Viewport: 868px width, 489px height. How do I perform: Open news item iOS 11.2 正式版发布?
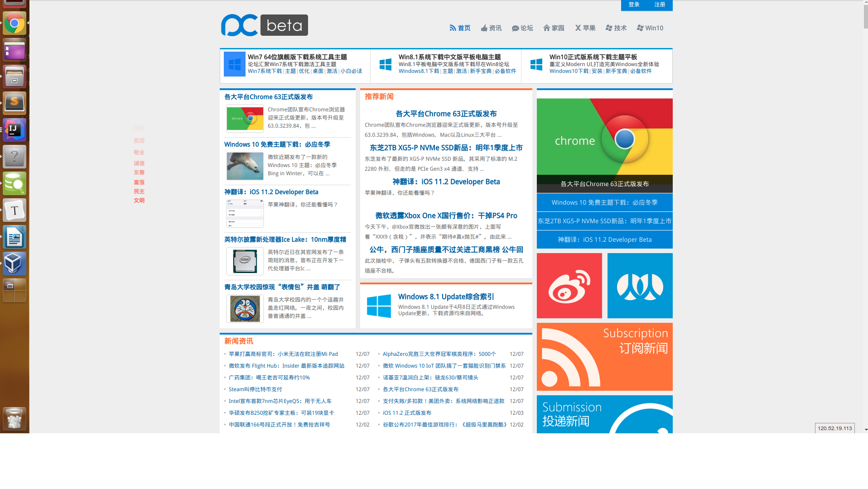coord(407,413)
